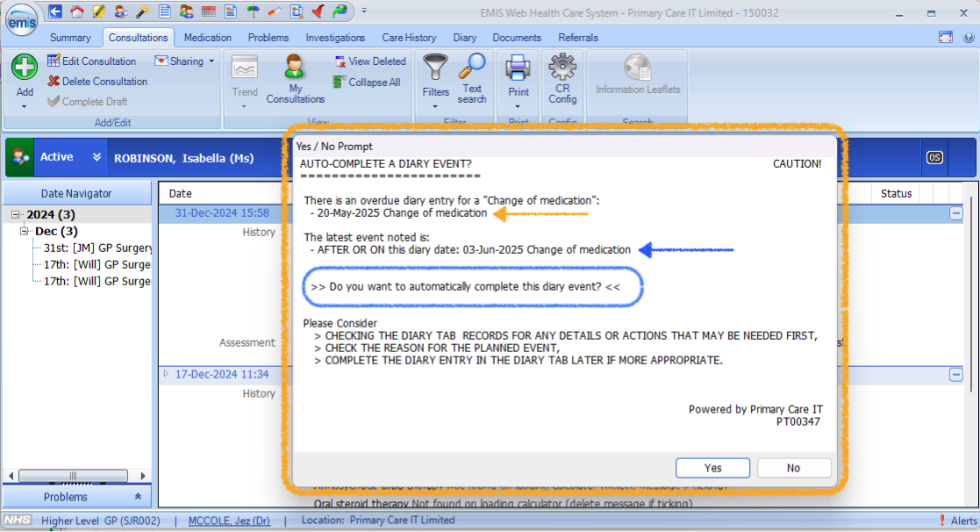Click the CR Config gear icon
The width and height of the screenshot is (980, 532).
[562, 66]
